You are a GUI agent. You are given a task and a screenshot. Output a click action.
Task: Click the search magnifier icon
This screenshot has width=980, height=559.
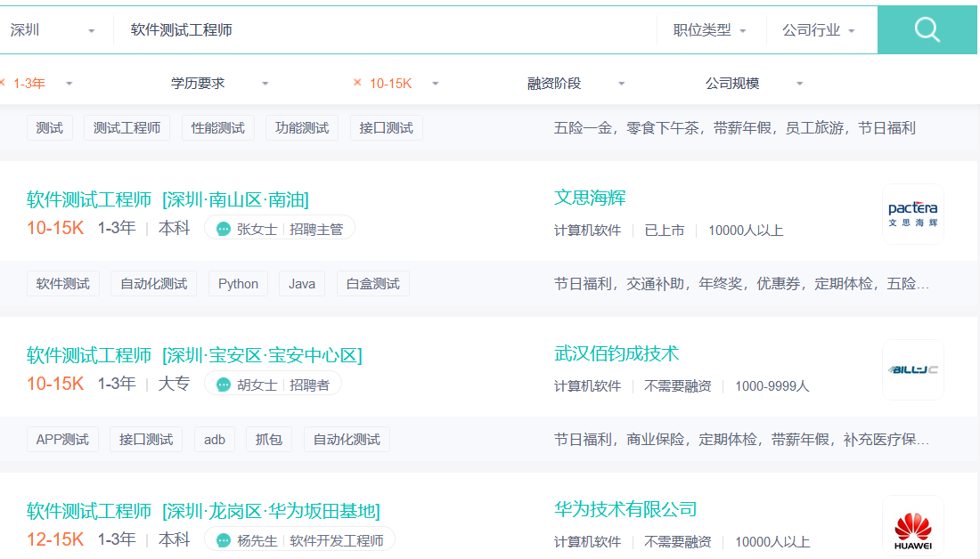click(928, 28)
